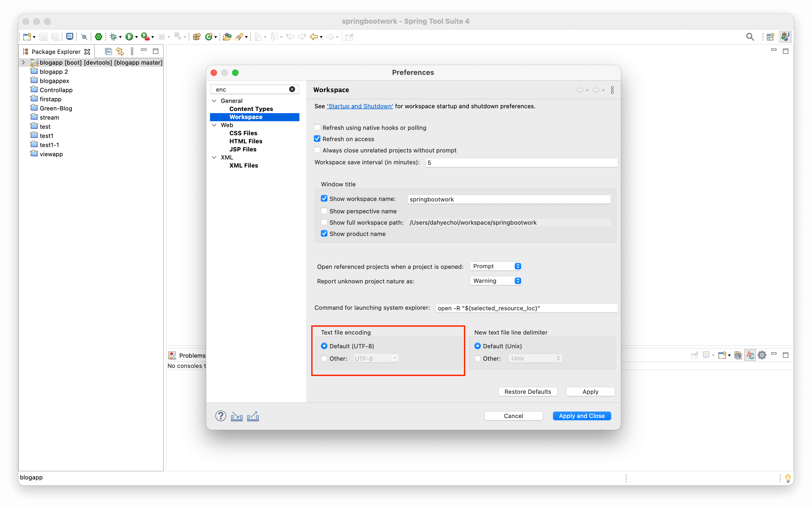Click the magnifier search icon at the top right

point(750,37)
